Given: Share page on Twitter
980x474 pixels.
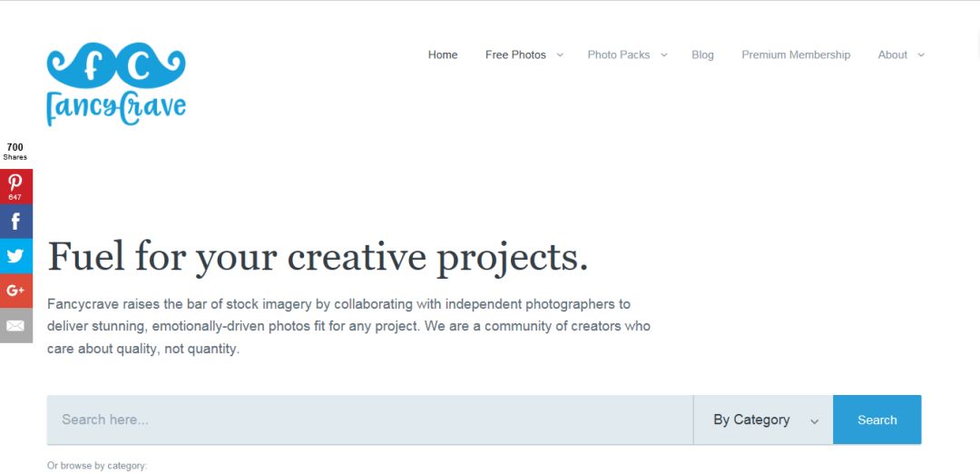Looking at the screenshot, I should [15, 256].
